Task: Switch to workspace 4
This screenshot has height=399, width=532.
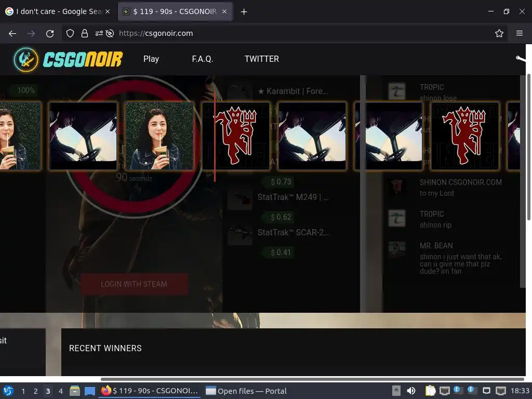Action: [60, 391]
